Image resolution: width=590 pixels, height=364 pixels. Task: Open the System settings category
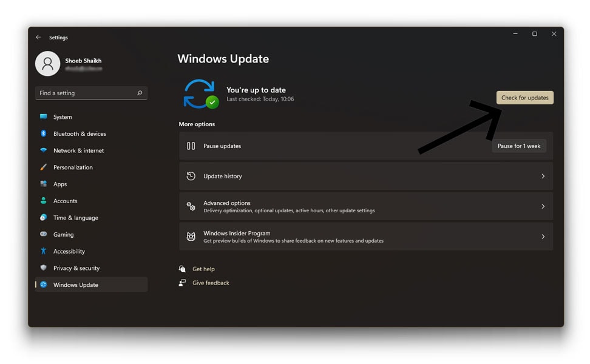click(91, 117)
